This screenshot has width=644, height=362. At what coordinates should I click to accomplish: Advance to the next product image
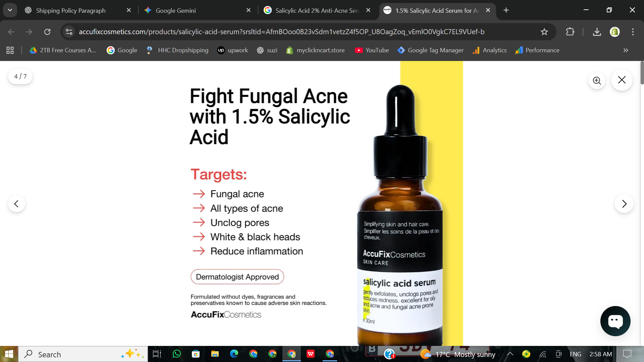[624, 203]
